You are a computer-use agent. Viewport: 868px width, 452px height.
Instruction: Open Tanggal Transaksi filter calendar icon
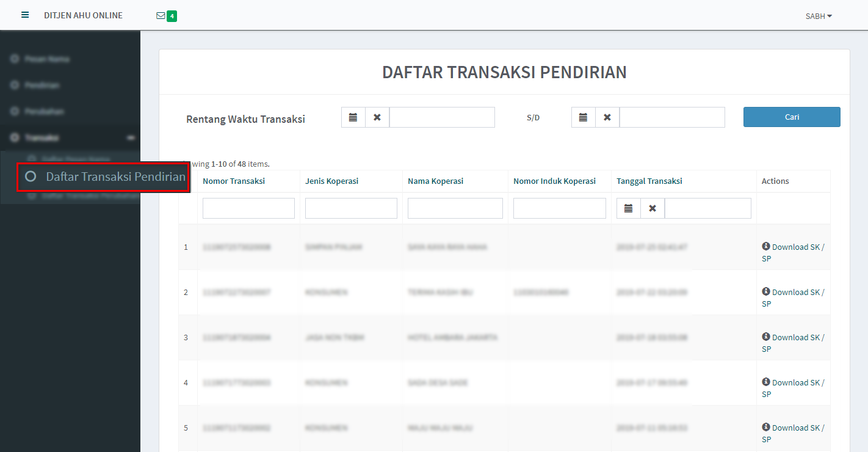(628, 208)
